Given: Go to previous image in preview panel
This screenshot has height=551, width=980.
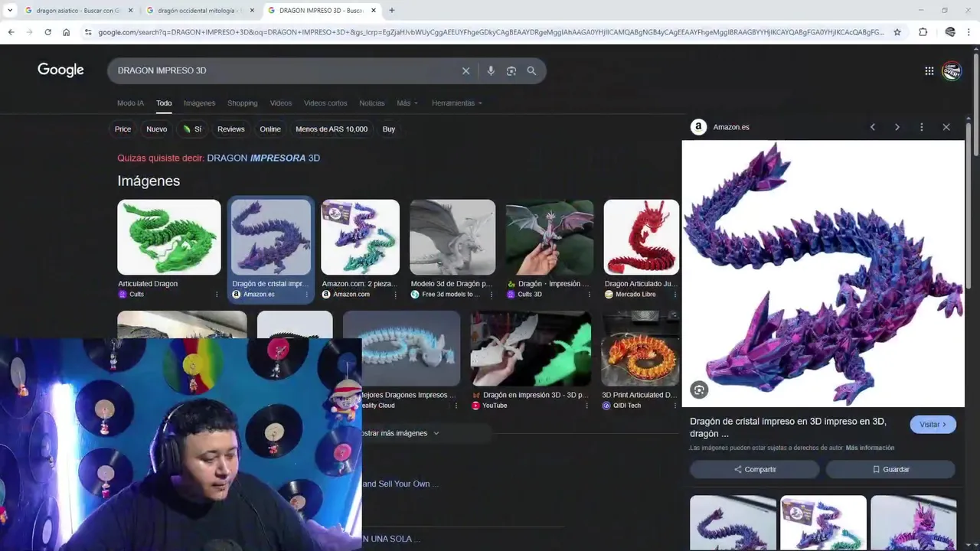Looking at the screenshot, I should click(x=872, y=127).
